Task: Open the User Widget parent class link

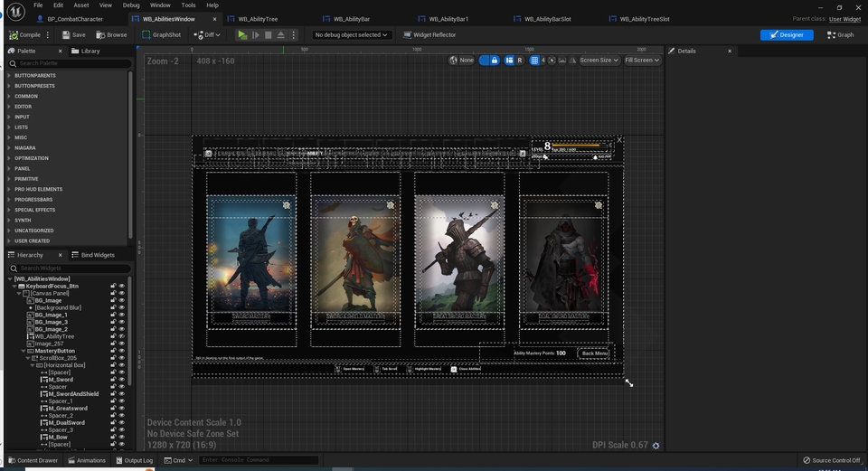Action: 844,19
